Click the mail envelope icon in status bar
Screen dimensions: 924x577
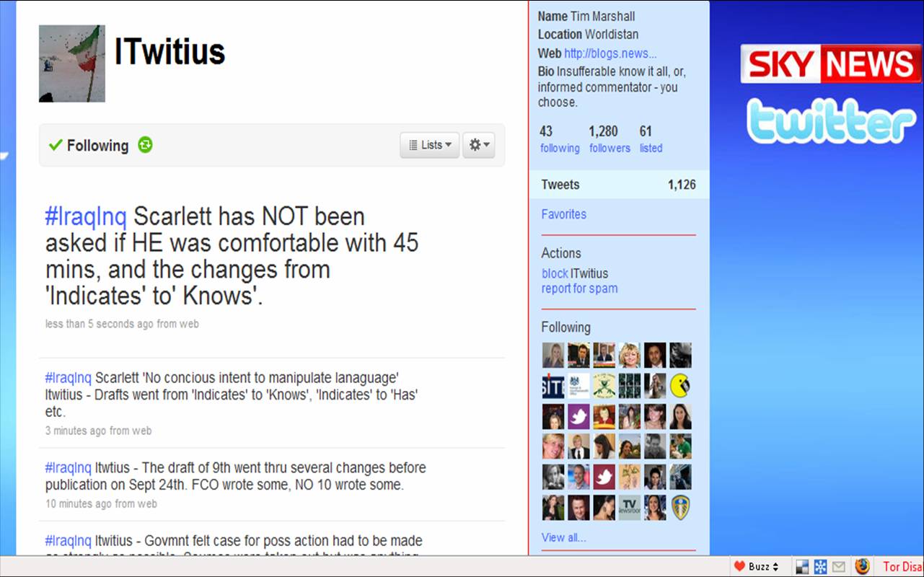(838, 566)
